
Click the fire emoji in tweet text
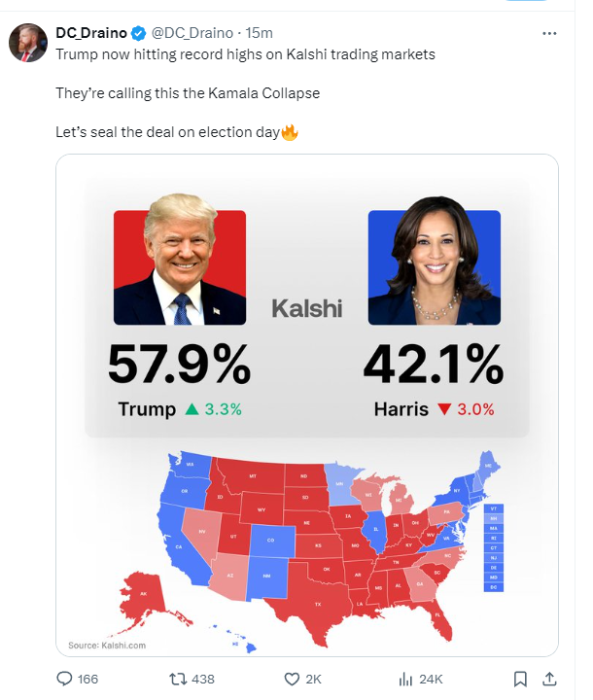(x=290, y=132)
